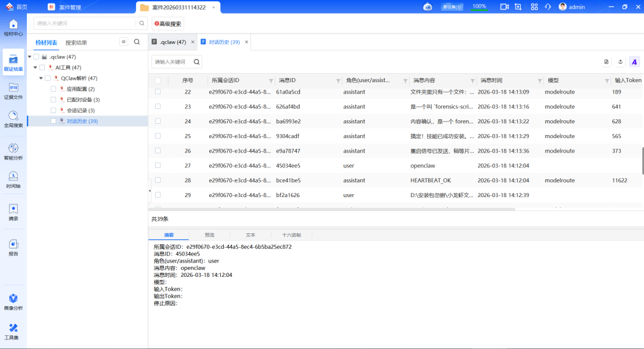Open filter for 消息内容 column
The image size is (644, 349).
pyautogui.click(x=473, y=81)
